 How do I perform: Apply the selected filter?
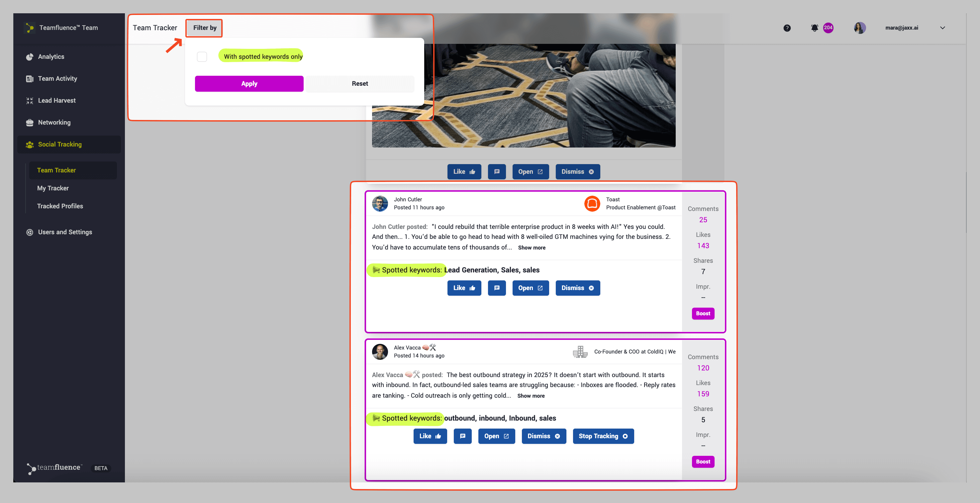coord(249,84)
